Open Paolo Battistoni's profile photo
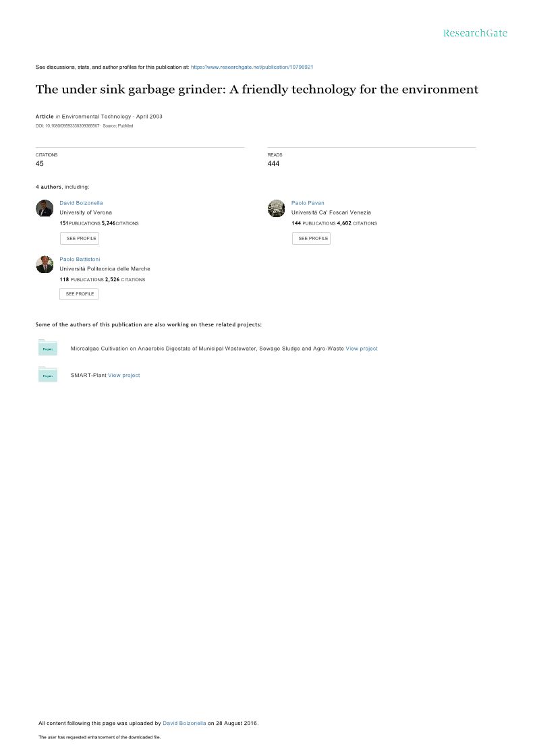535x756 pixels. pos(45,264)
